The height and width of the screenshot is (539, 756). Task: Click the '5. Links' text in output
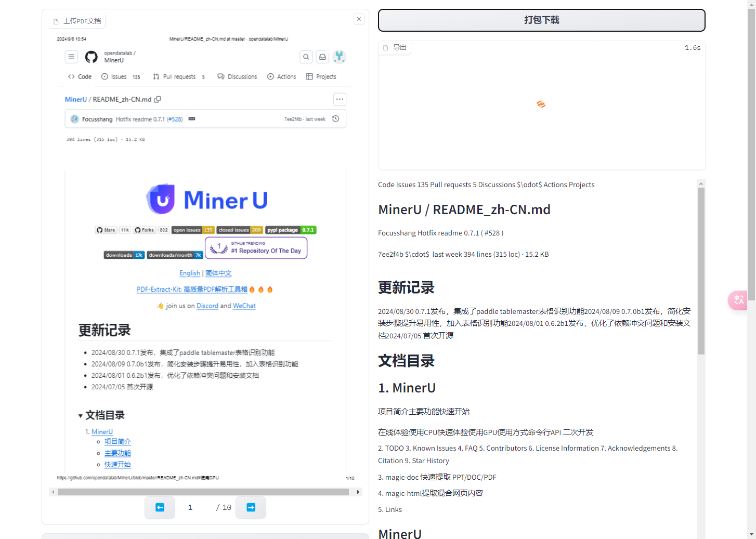pos(390,510)
